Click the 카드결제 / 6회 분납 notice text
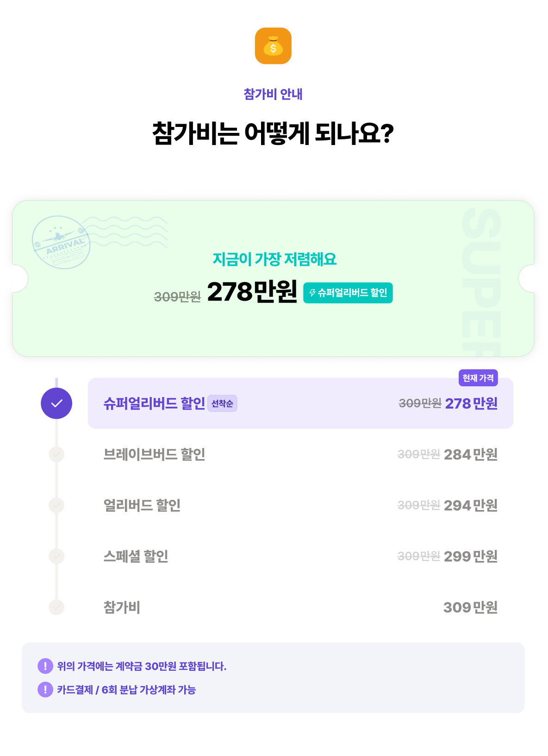The width and height of the screenshot is (548, 756). 126,689
